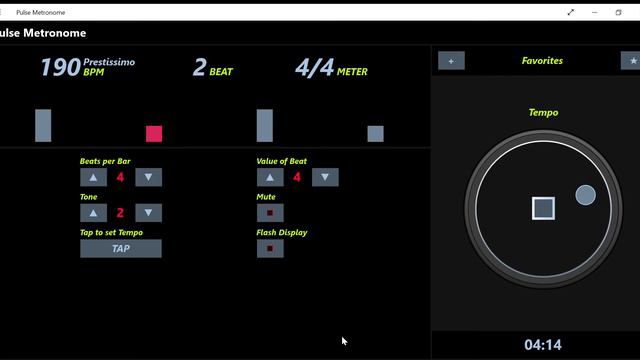Raise the Tone value with up arrow
Viewport: 640px width, 360px height.
coord(93,213)
